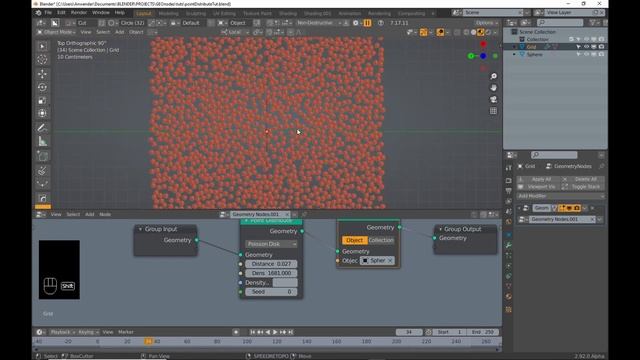Click the Viewport Vis button
The width and height of the screenshot is (640, 360).
click(x=538, y=187)
